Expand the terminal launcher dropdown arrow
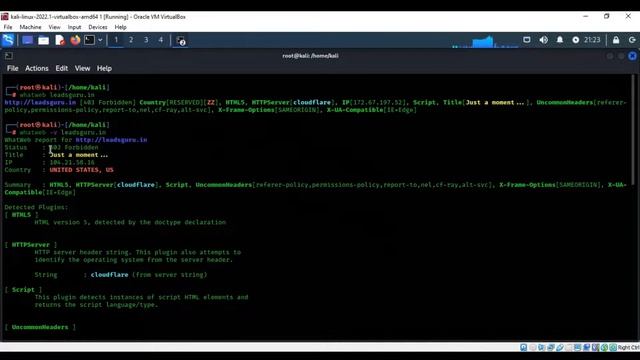Screen dimensions: 640x360 click(x=100, y=40)
